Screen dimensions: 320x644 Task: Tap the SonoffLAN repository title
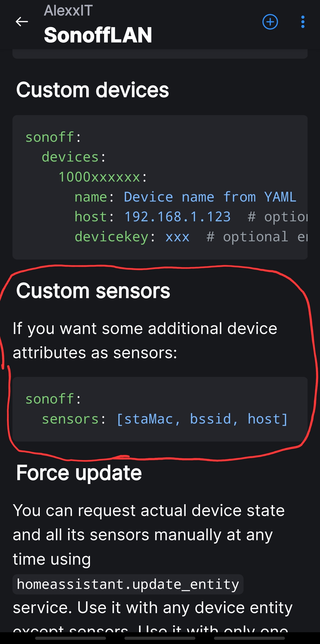98,34
